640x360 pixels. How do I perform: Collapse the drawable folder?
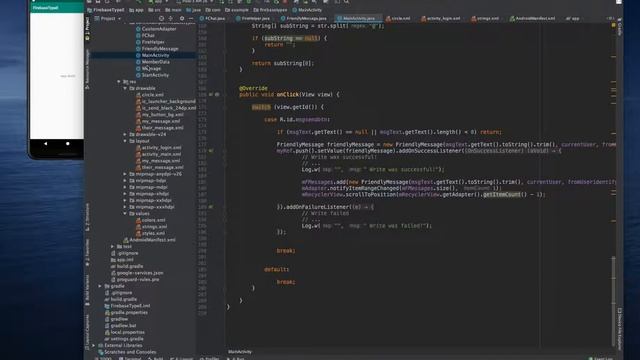(x=125, y=88)
